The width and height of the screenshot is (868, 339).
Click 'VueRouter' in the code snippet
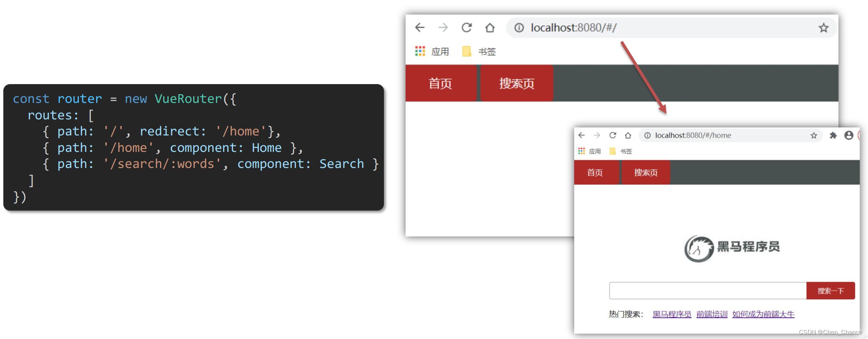[188, 99]
